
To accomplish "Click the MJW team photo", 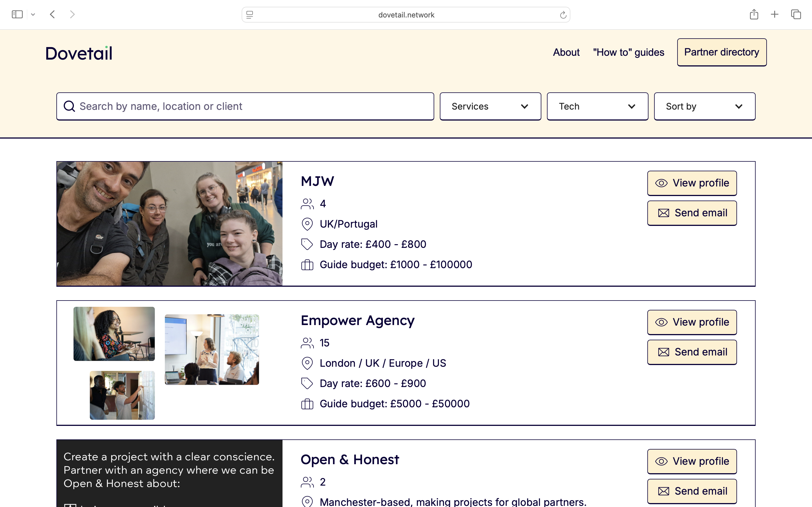I will tap(169, 224).
